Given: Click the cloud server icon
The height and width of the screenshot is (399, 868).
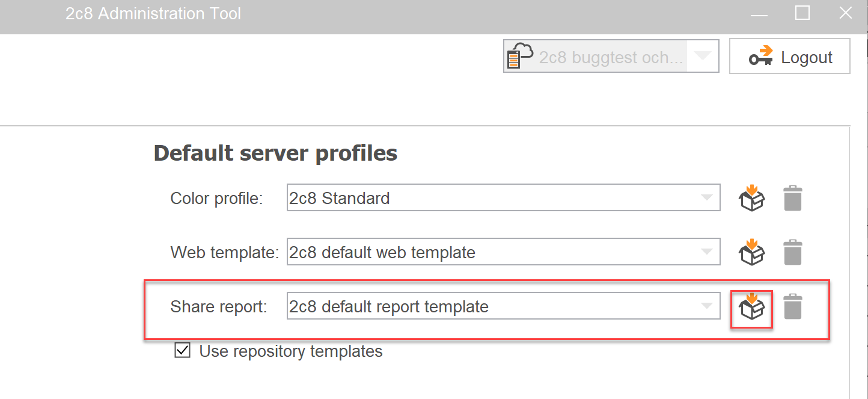Looking at the screenshot, I should point(519,56).
